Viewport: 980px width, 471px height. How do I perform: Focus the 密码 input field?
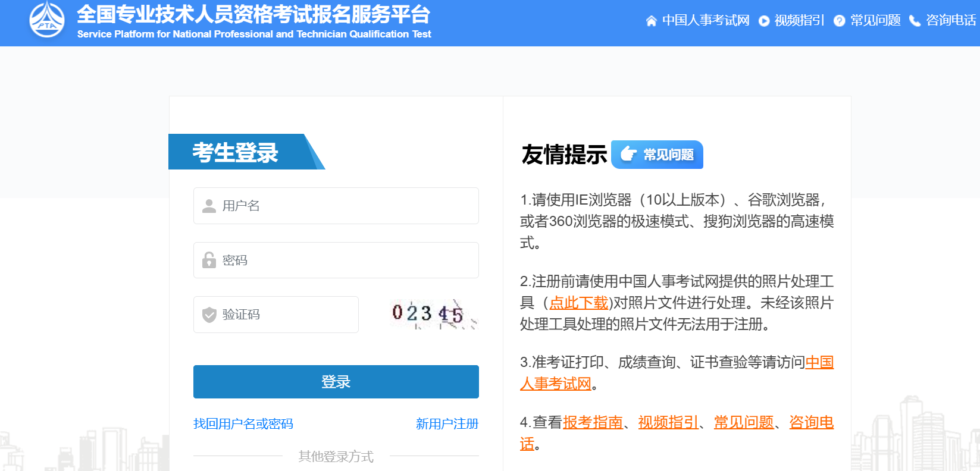point(336,260)
